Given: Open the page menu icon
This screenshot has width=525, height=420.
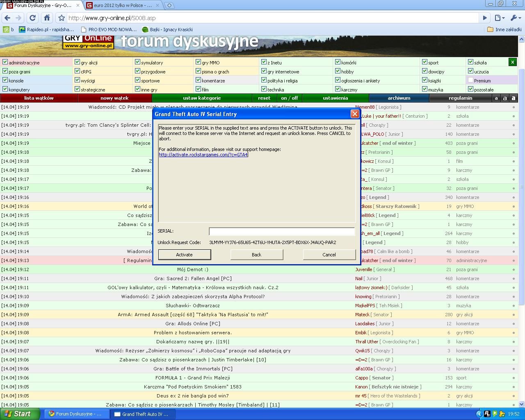Looking at the screenshot, I should pyautogui.click(x=499, y=18).
